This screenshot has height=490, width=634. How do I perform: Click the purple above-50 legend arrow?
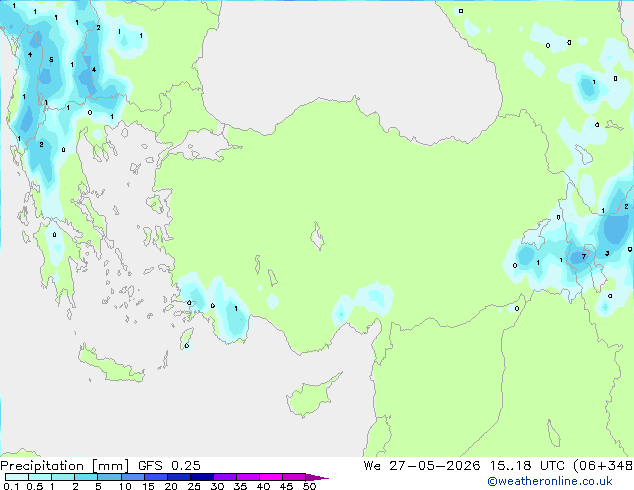pos(317,477)
